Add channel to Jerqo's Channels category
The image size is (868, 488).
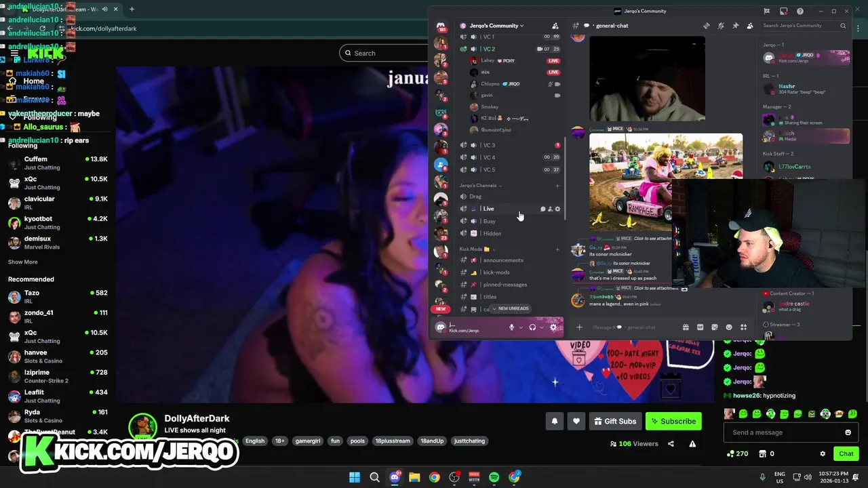558,185
